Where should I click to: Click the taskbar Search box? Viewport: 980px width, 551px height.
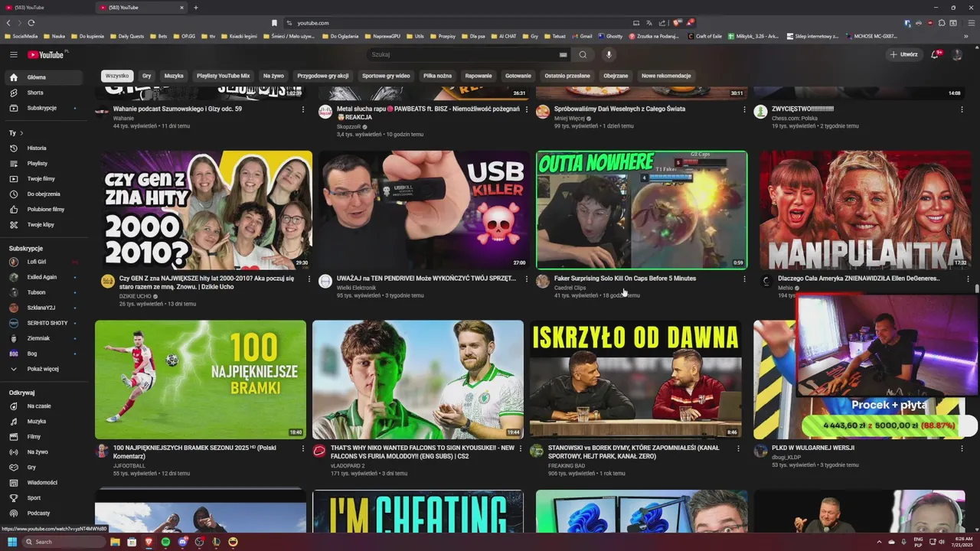[x=64, y=542]
